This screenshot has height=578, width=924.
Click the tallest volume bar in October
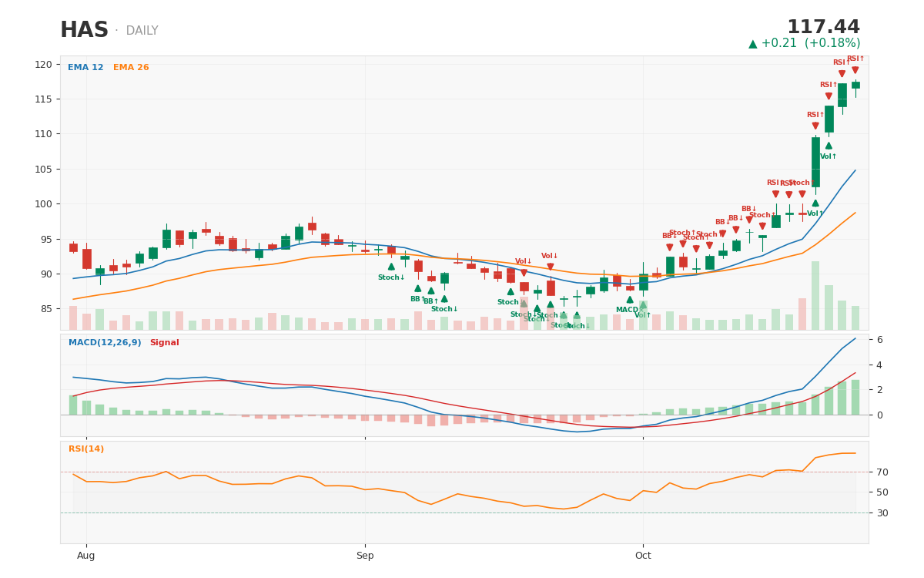815,296
